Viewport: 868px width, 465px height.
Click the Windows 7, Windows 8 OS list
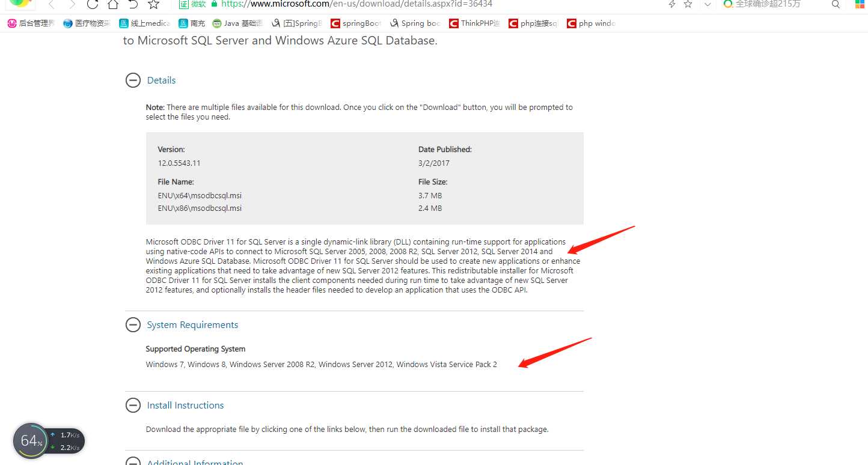pos(321,365)
